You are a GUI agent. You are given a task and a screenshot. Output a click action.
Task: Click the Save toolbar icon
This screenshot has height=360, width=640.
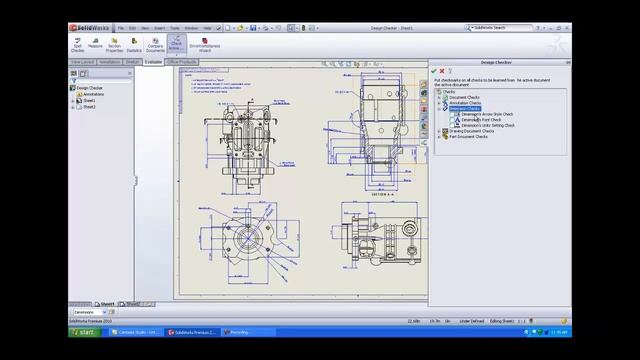click(253, 28)
